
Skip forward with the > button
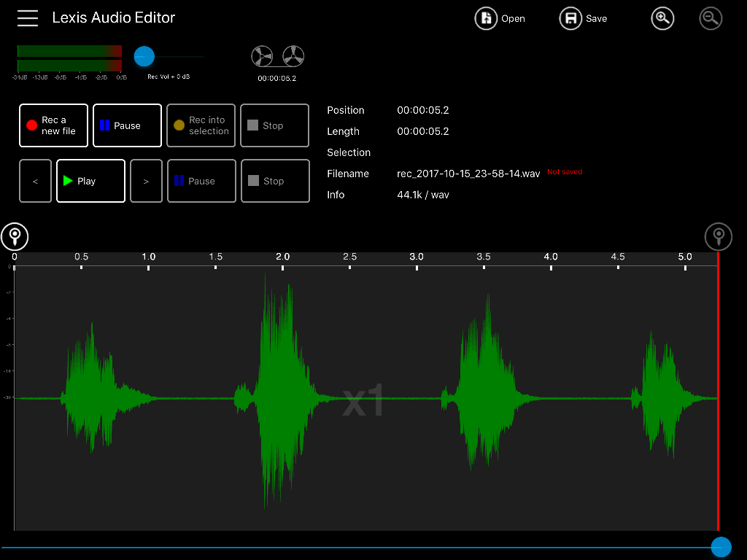pos(146,181)
